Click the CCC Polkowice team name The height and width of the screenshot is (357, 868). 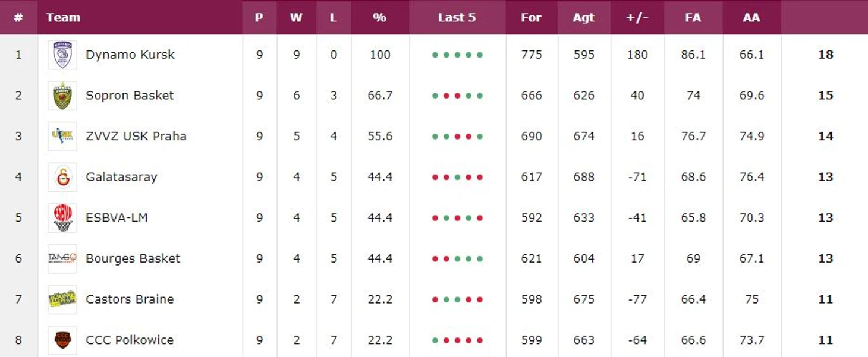click(x=130, y=340)
